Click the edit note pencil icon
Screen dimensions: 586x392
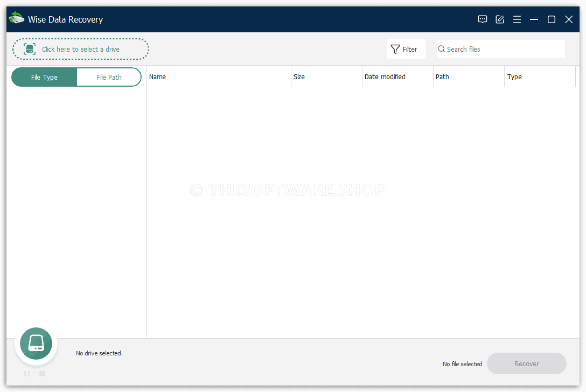(x=500, y=19)
